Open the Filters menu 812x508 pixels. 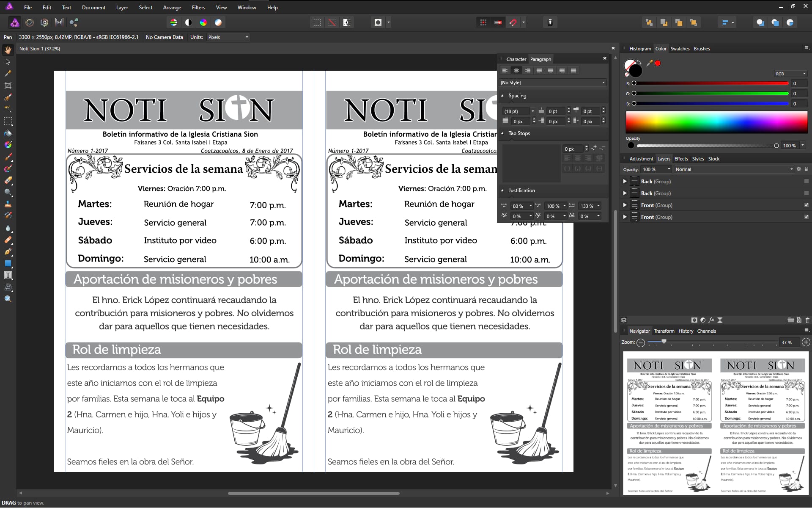click(198, 7)
